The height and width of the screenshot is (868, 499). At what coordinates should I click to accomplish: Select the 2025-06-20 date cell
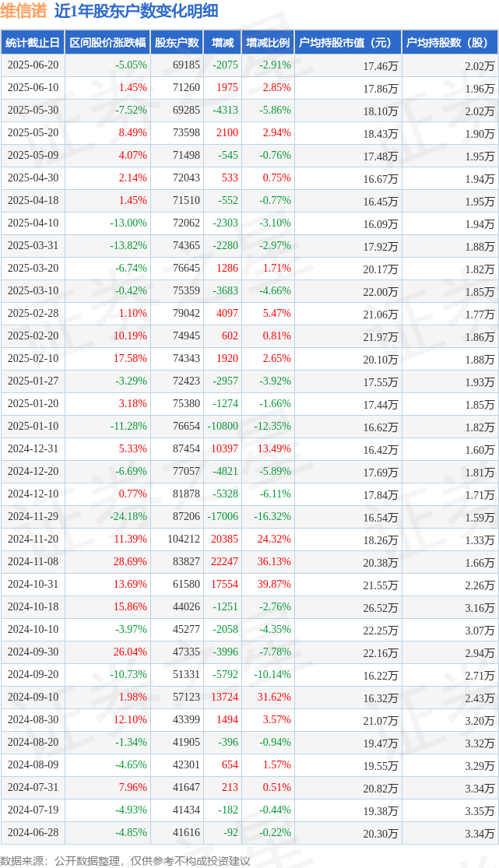33,65
